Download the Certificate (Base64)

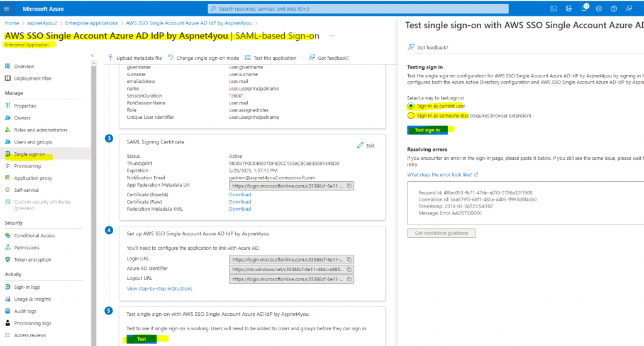pos(240,195)
